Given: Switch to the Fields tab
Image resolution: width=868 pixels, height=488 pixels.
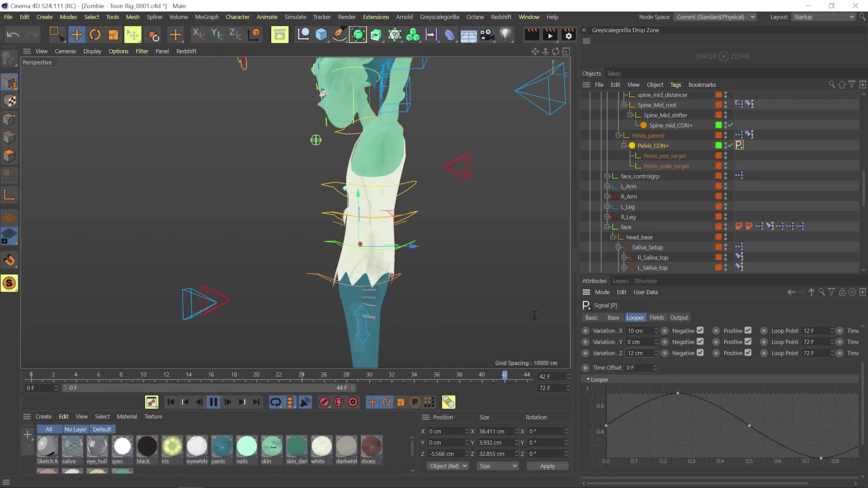Looking at the screenshot, I should pyautogui.click(x=656, y=318).
